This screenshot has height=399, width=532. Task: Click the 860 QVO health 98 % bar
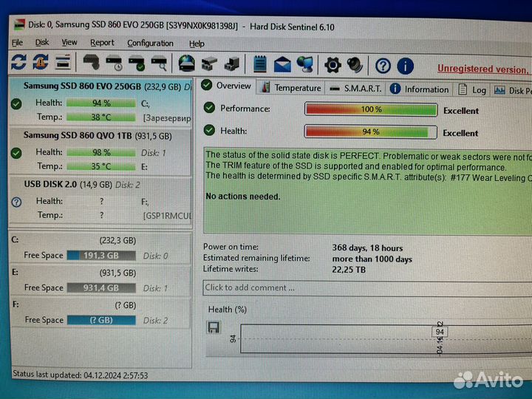[101, 152]
